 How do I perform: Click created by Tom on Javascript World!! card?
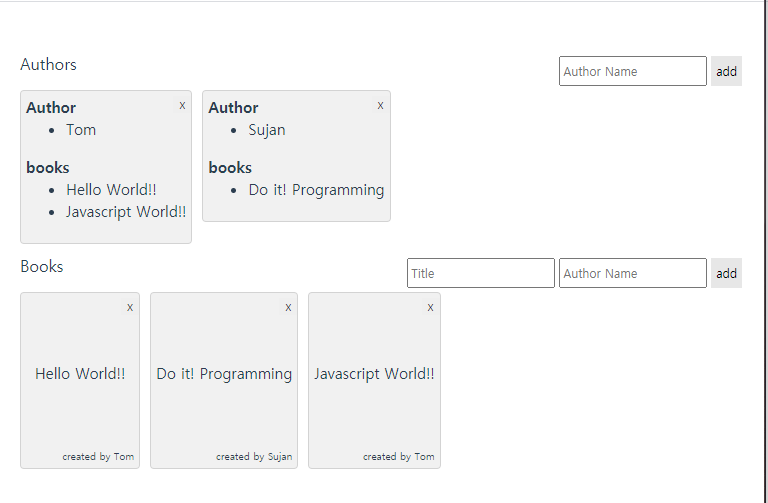point(399,456)
